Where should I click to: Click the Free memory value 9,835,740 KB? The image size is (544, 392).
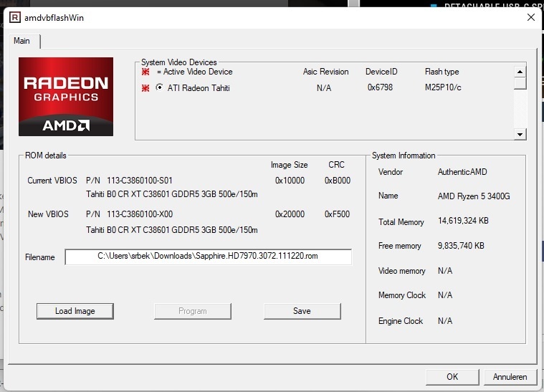click(x=461, y=246)
